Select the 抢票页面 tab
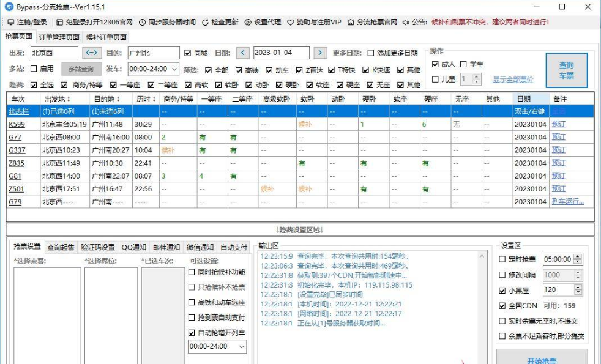This screenshot has height=364, width=601. pos(18,36)
